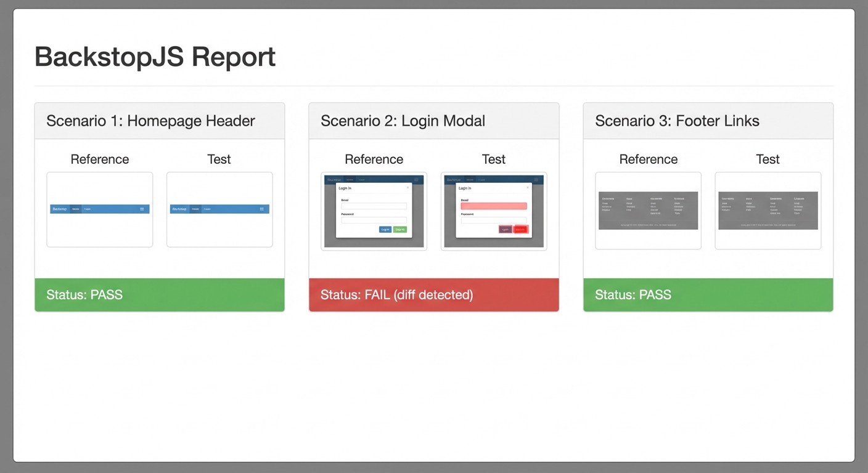Click the Backstop brand logo in Scenario 1 Test

pyautogui.click(x=180, y=209)
